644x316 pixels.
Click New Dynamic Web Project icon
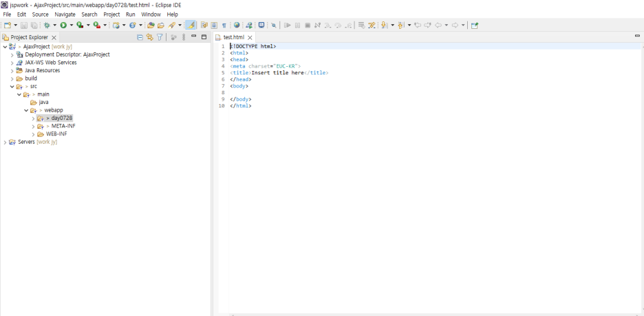pyautogui.click(x=116, y=25)
